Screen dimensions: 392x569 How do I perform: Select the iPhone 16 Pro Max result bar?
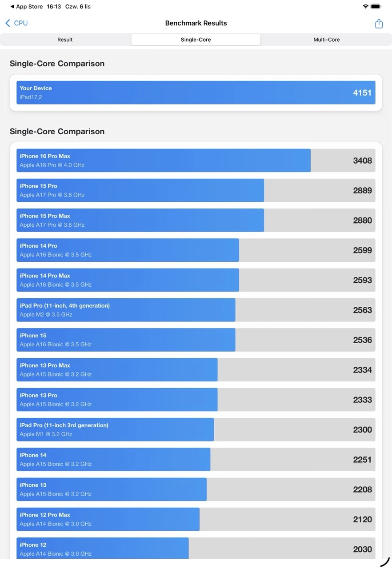coord(196,160)
